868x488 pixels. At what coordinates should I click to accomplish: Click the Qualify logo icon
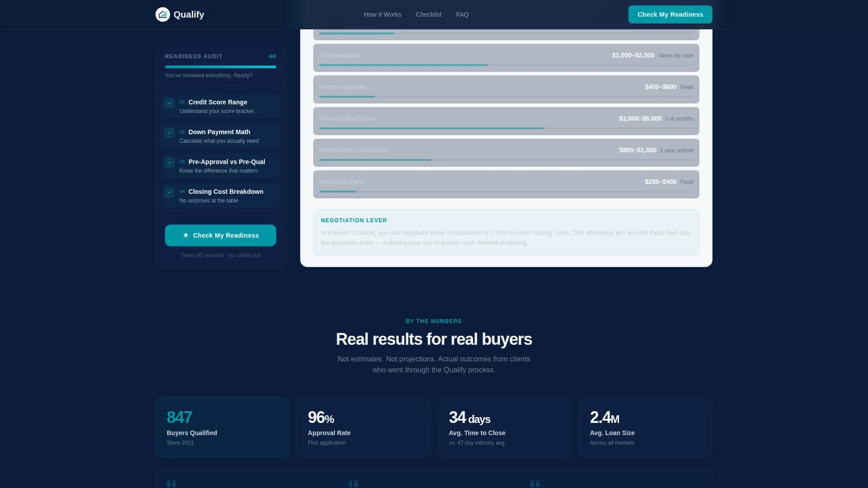click(x=163, y=14)
